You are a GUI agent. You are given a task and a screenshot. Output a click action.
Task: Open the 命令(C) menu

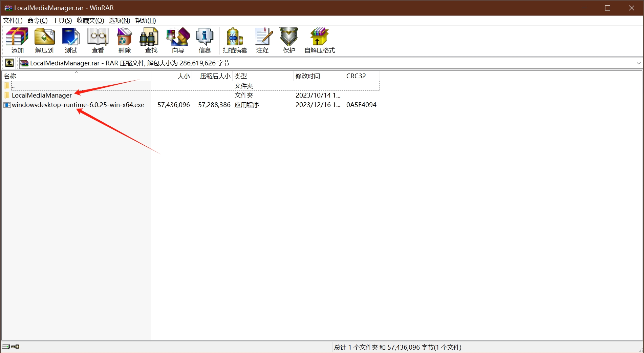(x=37, y=20)
